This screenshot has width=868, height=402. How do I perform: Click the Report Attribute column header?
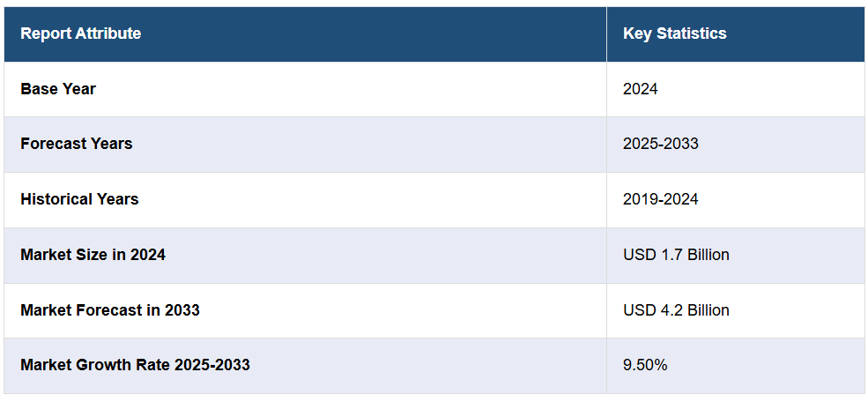coord(80,33)
